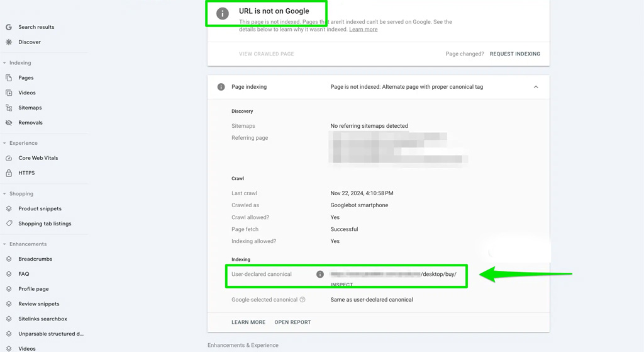This screenshot has width=644, height=352.
Task: Open the Profile page report
Action: click(x=34, y=289)
